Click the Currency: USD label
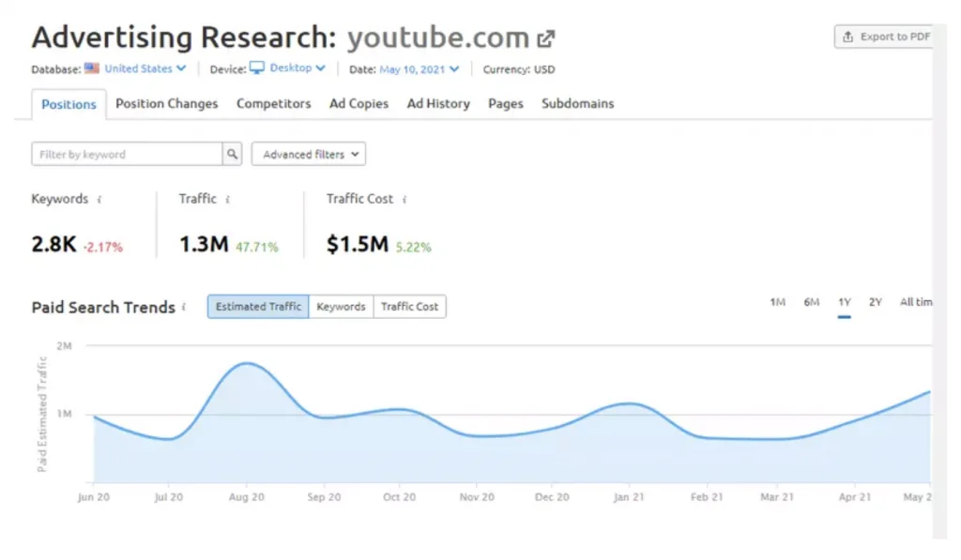This screenshot has height=560, width=961. [x=518, y=69]
